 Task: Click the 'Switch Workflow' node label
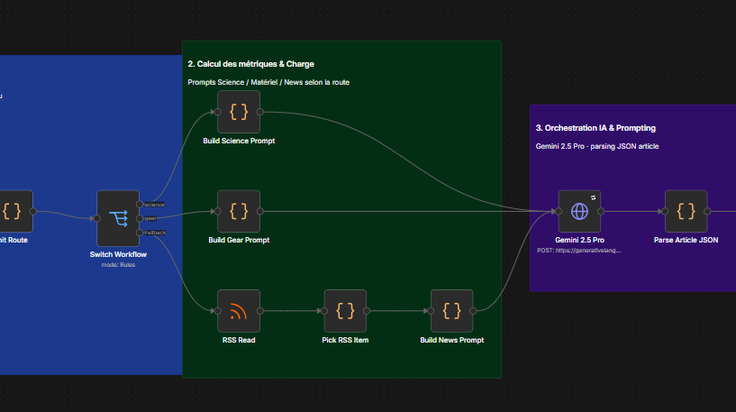point(118,254)
